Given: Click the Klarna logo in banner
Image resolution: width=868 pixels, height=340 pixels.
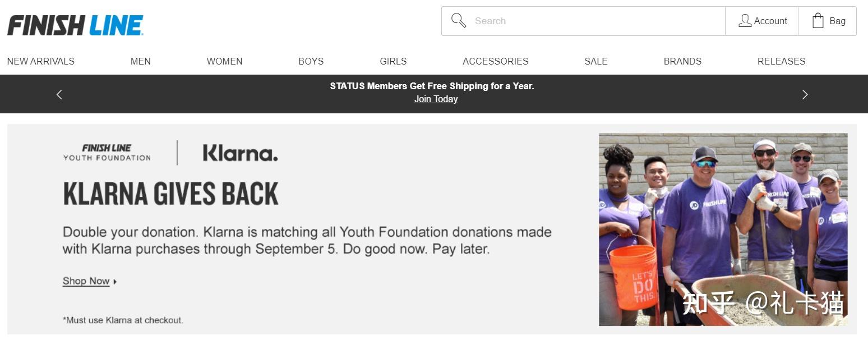Looking at the screenshot, I should click(x=240, y=153).
